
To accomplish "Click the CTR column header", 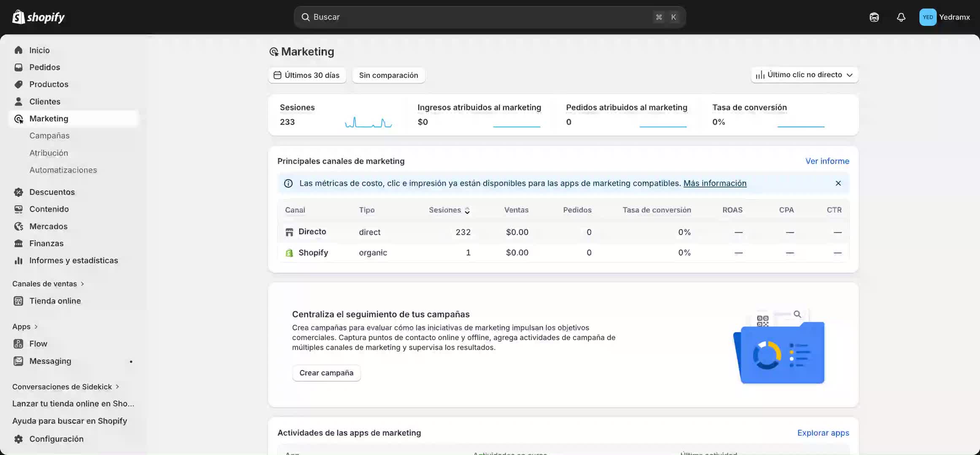I will tap(834, 210).
